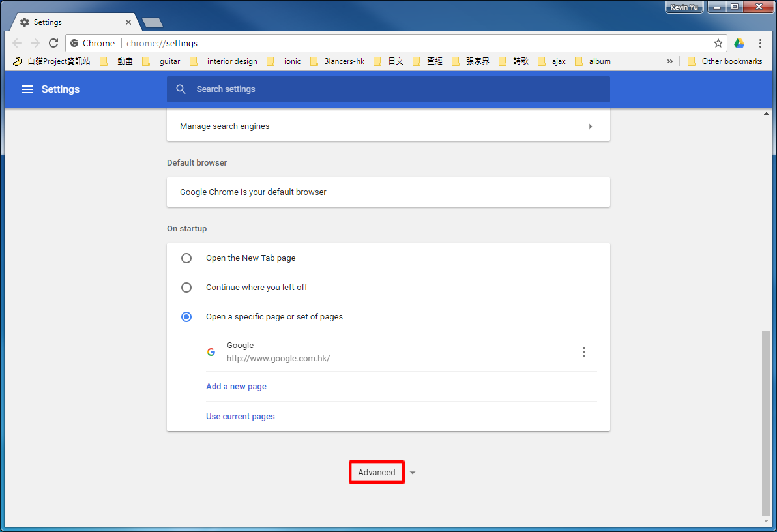Open the 張家界 bookmark folder

click(471, 61)
